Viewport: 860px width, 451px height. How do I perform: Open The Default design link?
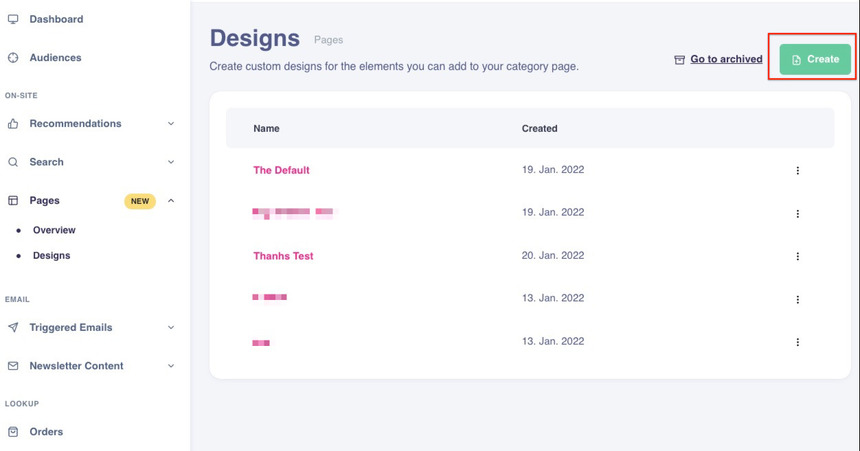281,170
